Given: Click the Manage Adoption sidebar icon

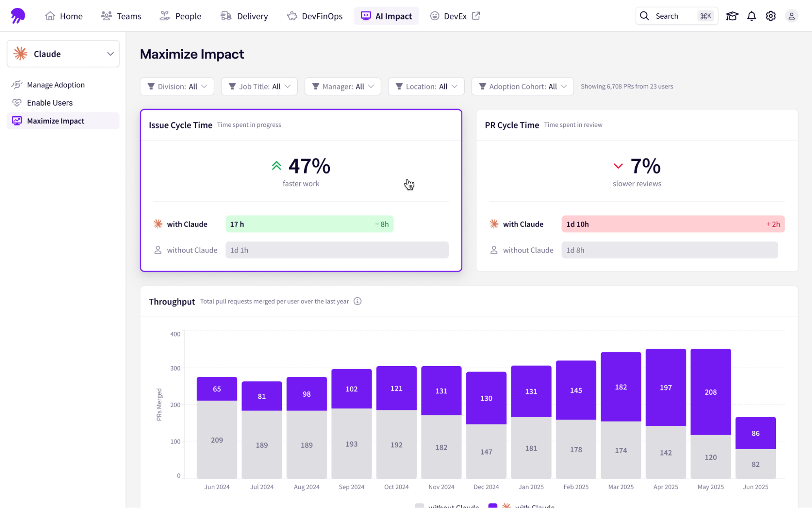Looking at the screenshot, I should coord(17,85).
